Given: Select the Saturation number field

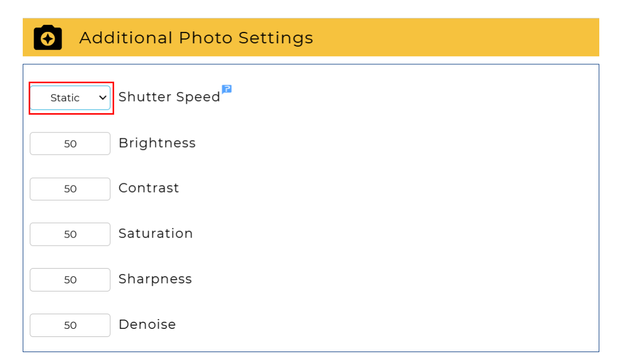Looking at the screenshot, I should coord(70,234).
